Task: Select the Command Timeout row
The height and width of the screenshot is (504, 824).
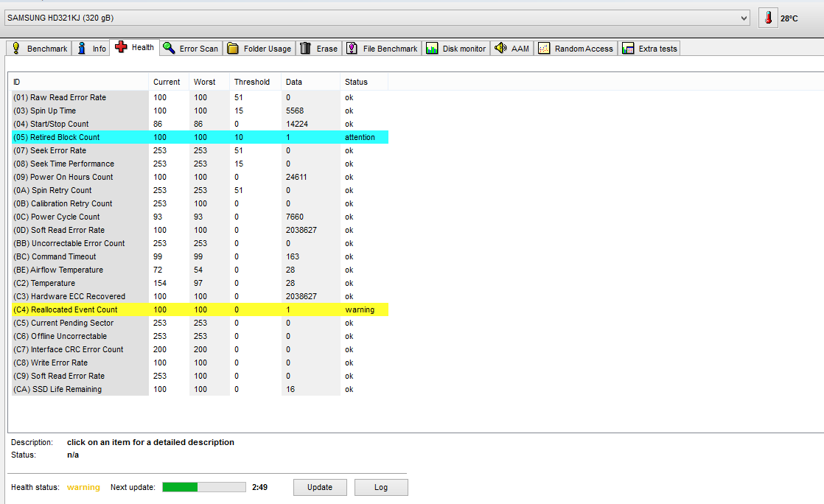Action: 200,256
